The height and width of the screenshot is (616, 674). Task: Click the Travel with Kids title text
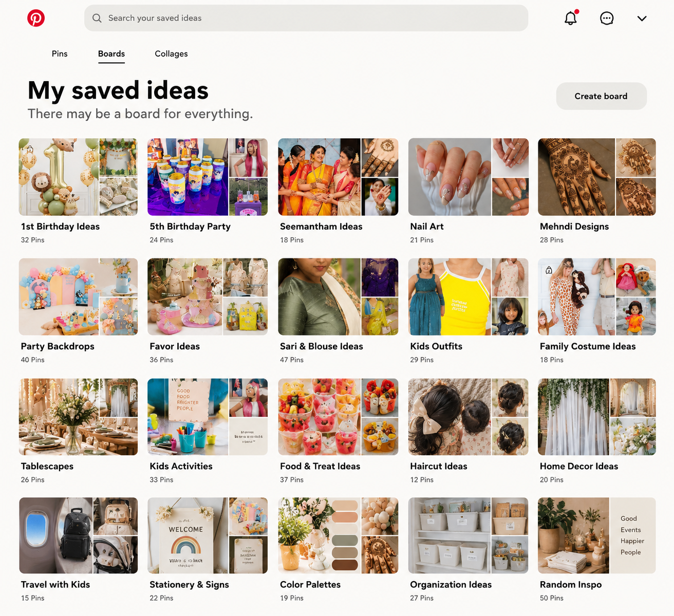pos(55,585)
